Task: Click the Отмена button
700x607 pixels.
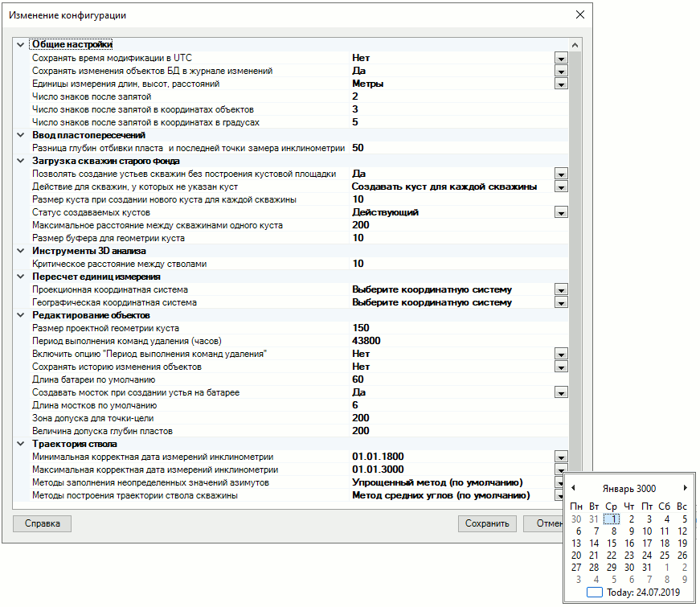Action: (x=543, y=523)
